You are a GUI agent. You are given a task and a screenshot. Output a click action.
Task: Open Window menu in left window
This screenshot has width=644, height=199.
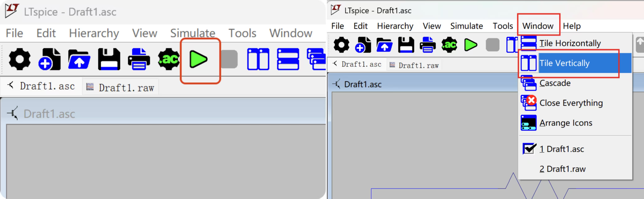[291, 33]
